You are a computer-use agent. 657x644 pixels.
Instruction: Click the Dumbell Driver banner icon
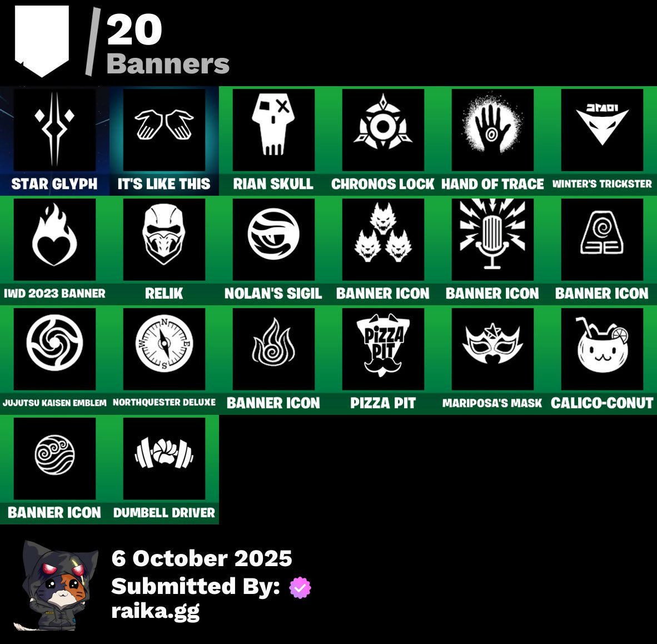[x=164, y=459]
